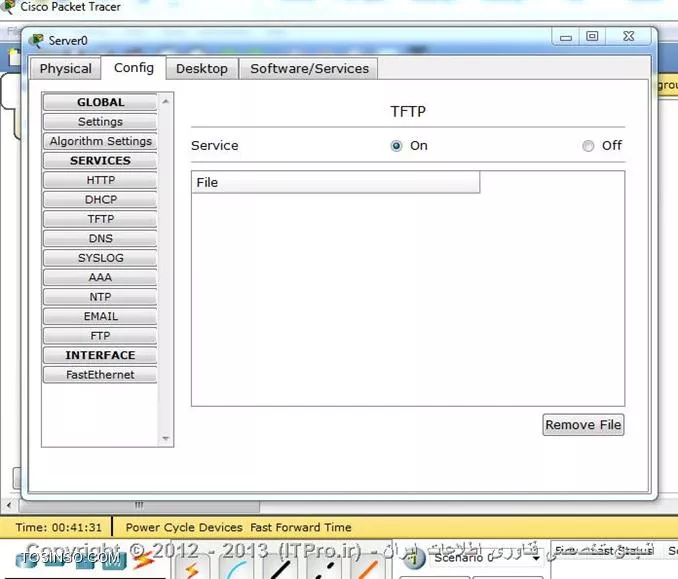Click the scenario info icon
This screenshot has width=678, height=579.
415,557
